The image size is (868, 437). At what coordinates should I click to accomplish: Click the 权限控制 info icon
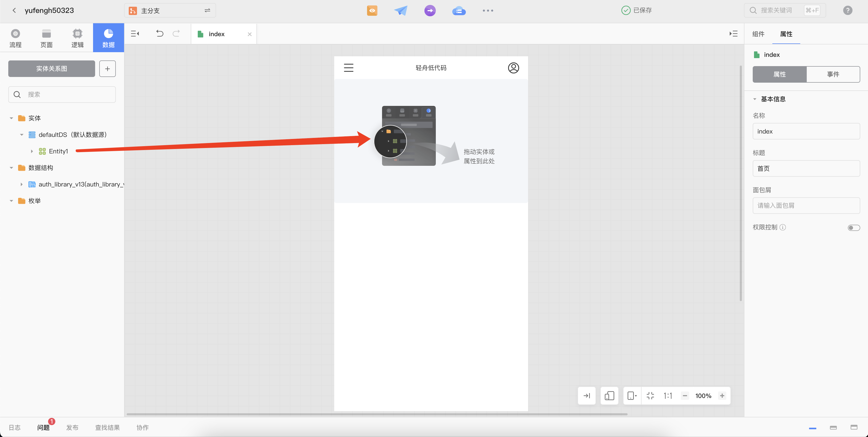[783, 227]
